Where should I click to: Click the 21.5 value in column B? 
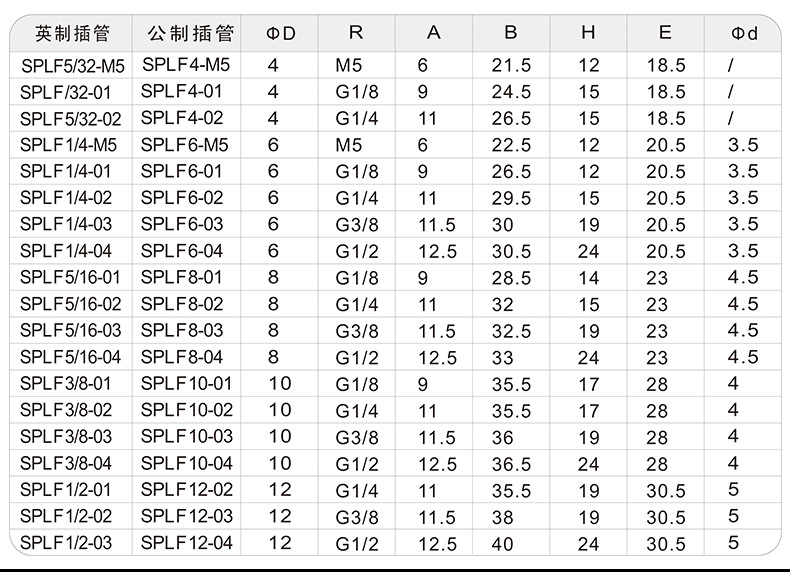click(x=511, y=66)
